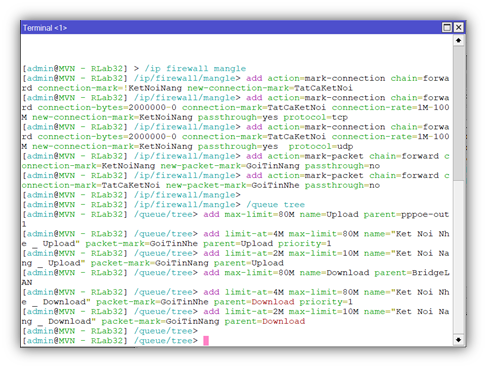
Task: Maximize the Terminal <1> window
Action: 447,27
